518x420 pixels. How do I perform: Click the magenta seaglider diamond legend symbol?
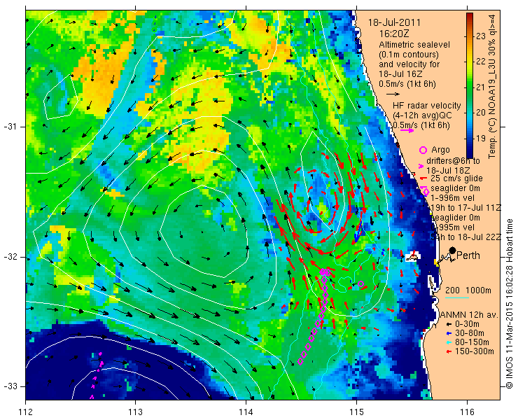426,191
